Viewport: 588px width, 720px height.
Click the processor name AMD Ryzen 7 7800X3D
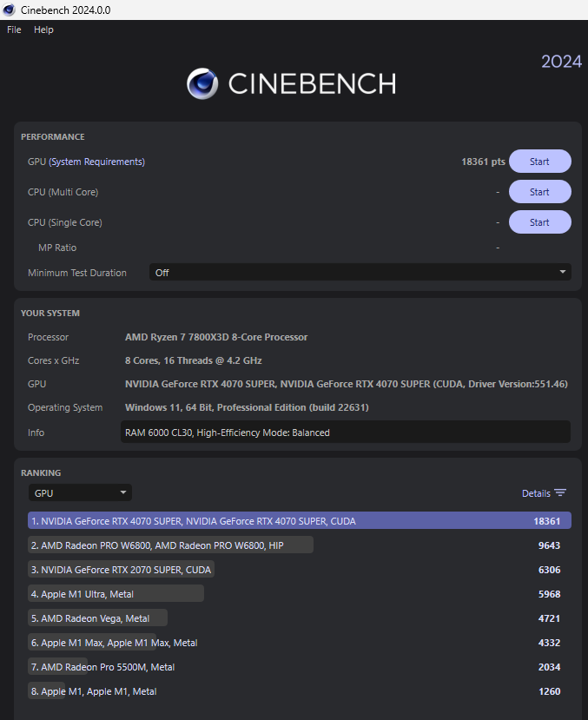(x=216, y=337)
